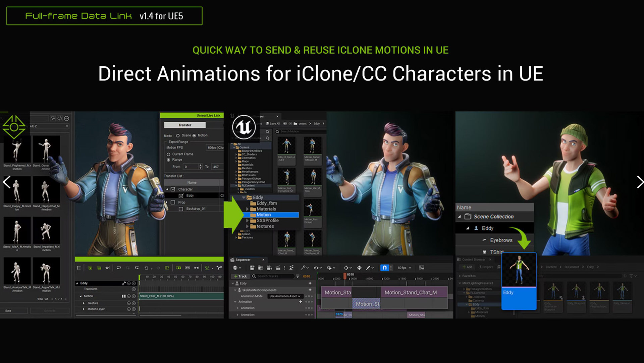644x363 pixels.
Task: Collapse the Eddy track in iClone timeline
Action: (x=77, y=283)
